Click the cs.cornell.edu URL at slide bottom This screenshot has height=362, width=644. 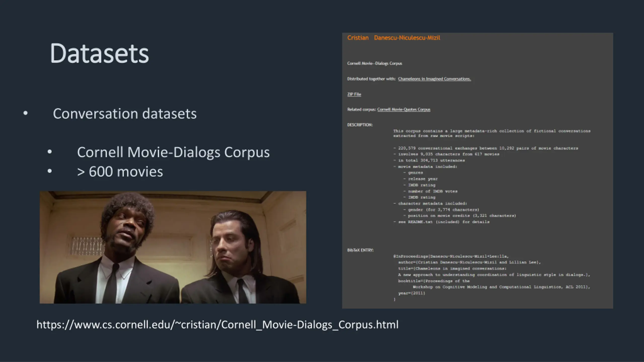tap(217, 325)
